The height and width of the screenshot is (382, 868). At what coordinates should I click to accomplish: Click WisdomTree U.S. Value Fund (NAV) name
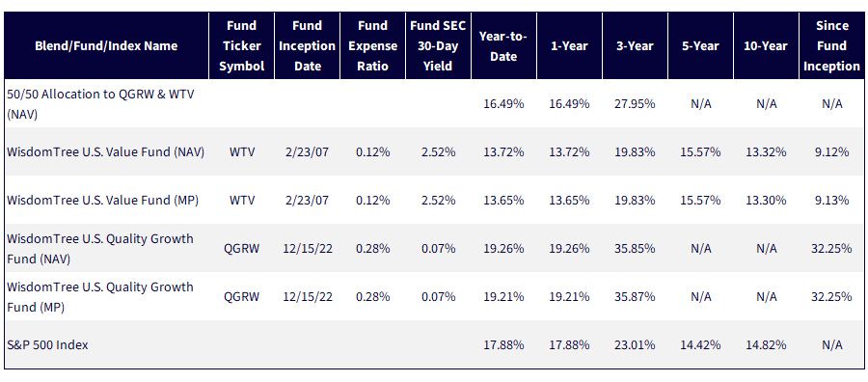pos(106,151)
